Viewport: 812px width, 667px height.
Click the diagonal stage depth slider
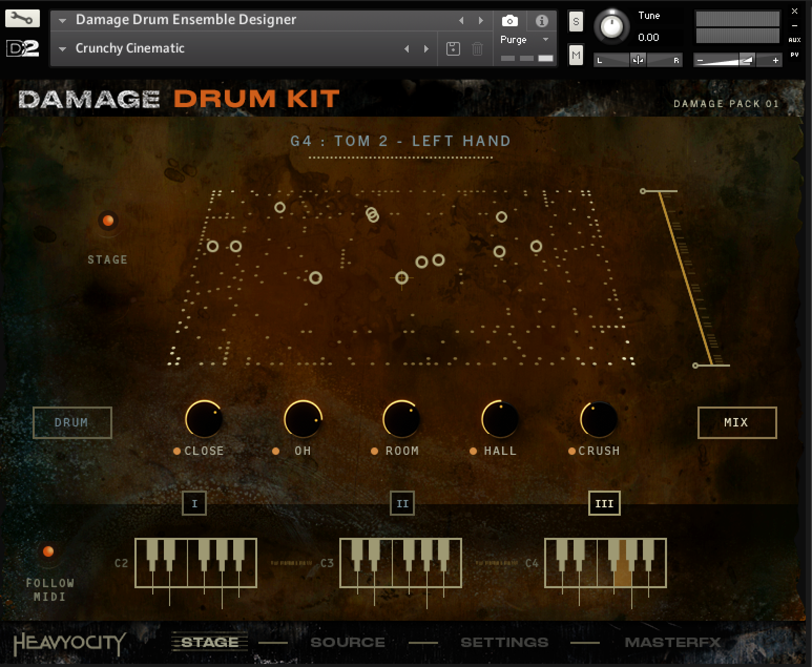point(686,278)
